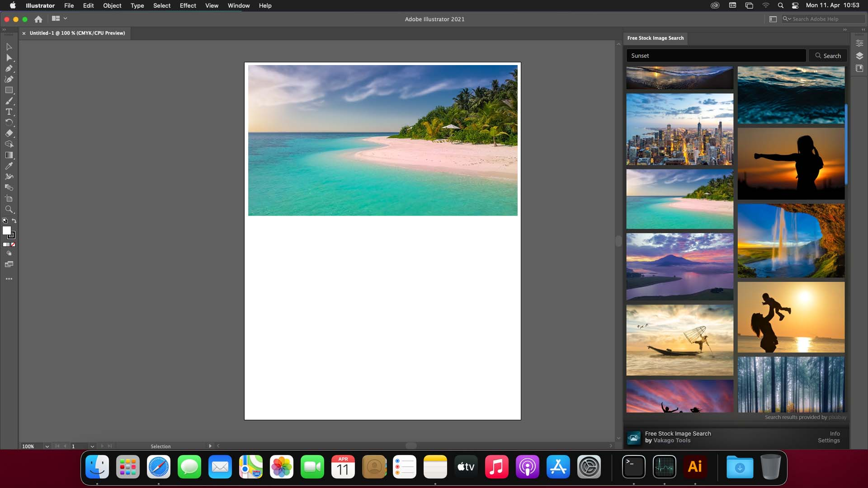This screenshot has width=868, height=488.
Task: Reset default fill and stroke
Action: click(5, 221)
